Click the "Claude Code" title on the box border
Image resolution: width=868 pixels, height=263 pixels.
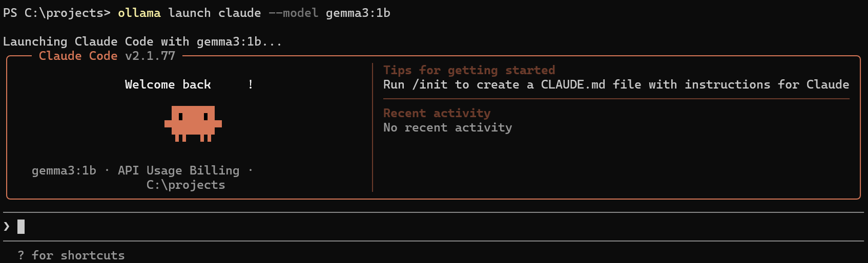click(78, 56)
